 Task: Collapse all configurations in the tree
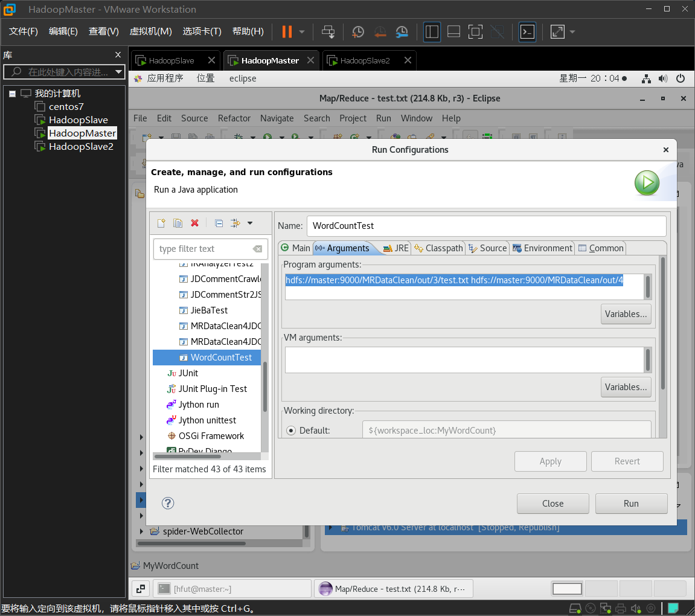click(x=219, y=223)
